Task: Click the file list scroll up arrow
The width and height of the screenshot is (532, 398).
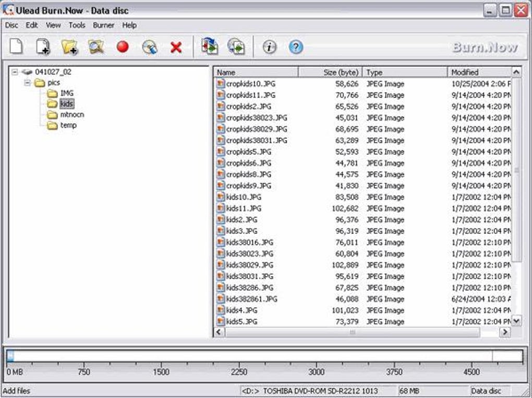Action: [x=516, y=72]
